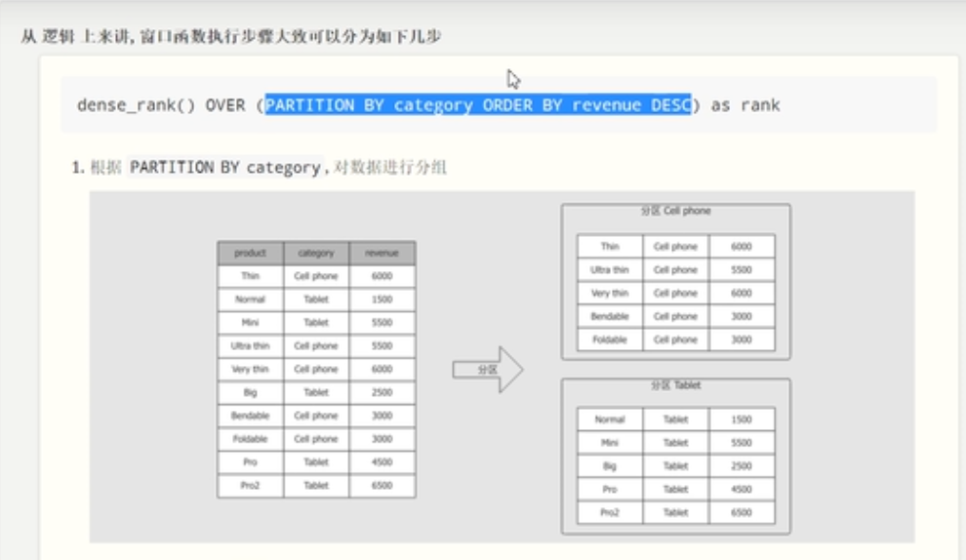Select the 'product' column header in source table

pos(250,254)
